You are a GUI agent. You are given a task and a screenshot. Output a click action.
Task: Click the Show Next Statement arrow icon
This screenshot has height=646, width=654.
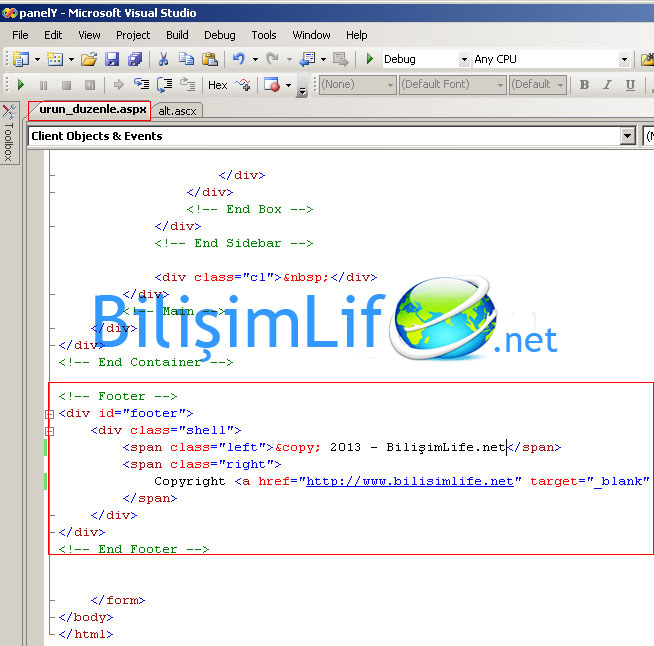point(119,85)
